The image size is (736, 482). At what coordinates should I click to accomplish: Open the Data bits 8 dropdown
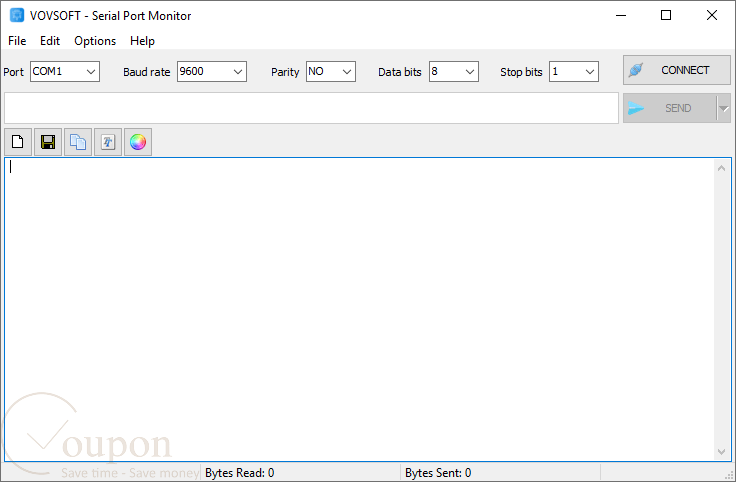coord(453,71)
